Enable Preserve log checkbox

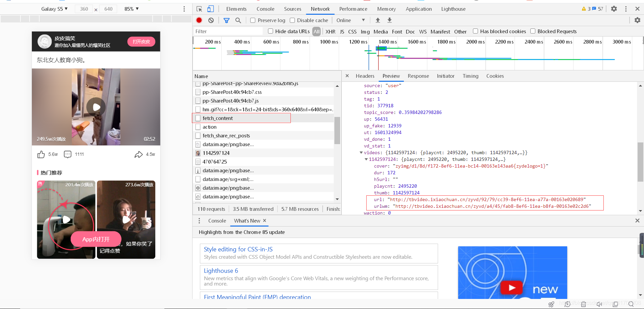(x=253, y=20)
